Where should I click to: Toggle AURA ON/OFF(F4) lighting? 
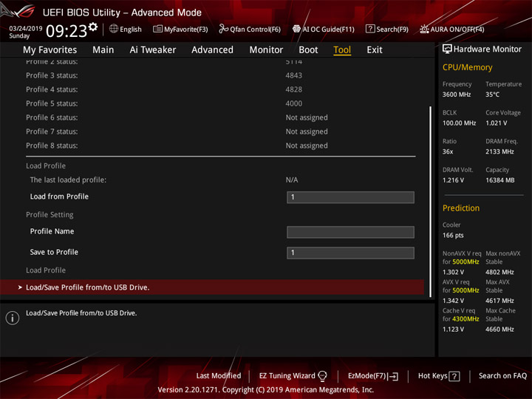pyautogui.click(x=452, y=29)
